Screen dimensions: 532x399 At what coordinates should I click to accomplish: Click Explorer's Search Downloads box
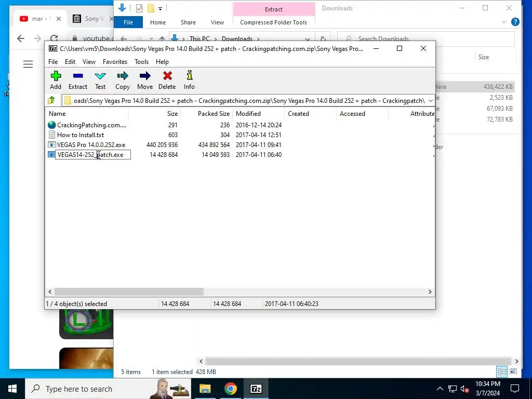coord(426,38)
